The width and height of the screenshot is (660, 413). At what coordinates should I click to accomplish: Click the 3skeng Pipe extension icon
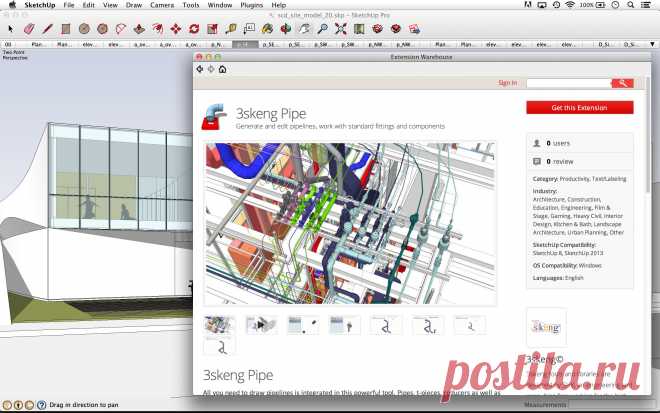pyautogui.click(x=214, y=117)
